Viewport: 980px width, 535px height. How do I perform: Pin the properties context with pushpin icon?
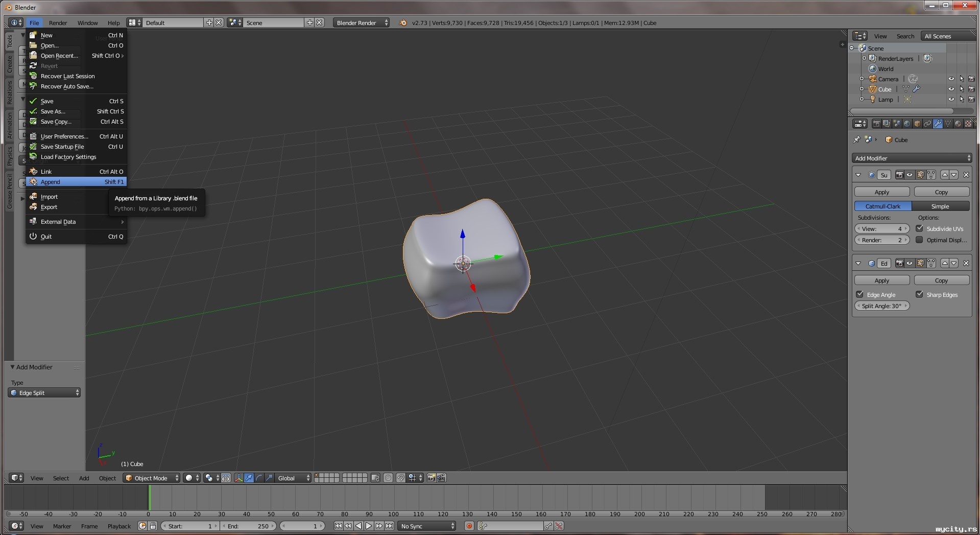point(857,139)
